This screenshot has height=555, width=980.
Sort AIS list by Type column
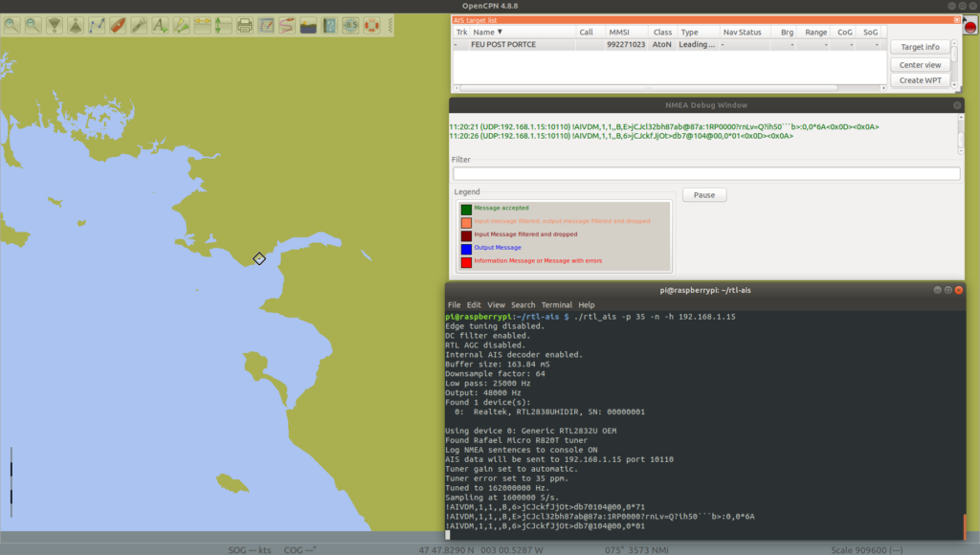698,32
